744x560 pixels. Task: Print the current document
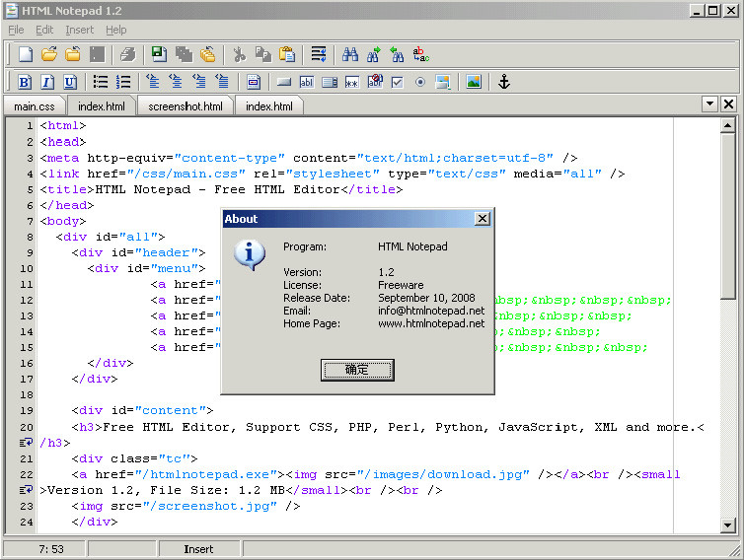point(128,54)
